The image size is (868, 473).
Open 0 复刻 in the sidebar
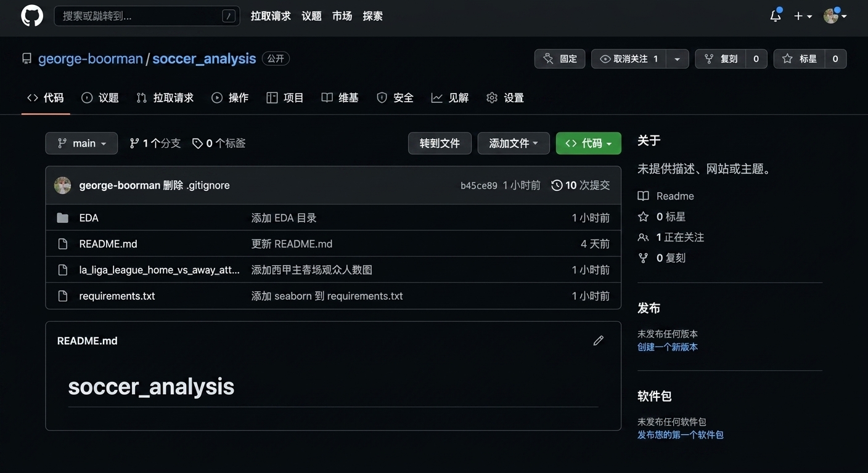click(x=661, y=258)
